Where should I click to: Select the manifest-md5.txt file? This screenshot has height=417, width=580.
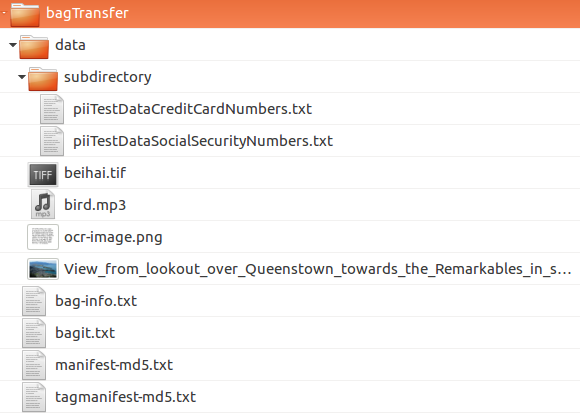[x=114, y=365]
